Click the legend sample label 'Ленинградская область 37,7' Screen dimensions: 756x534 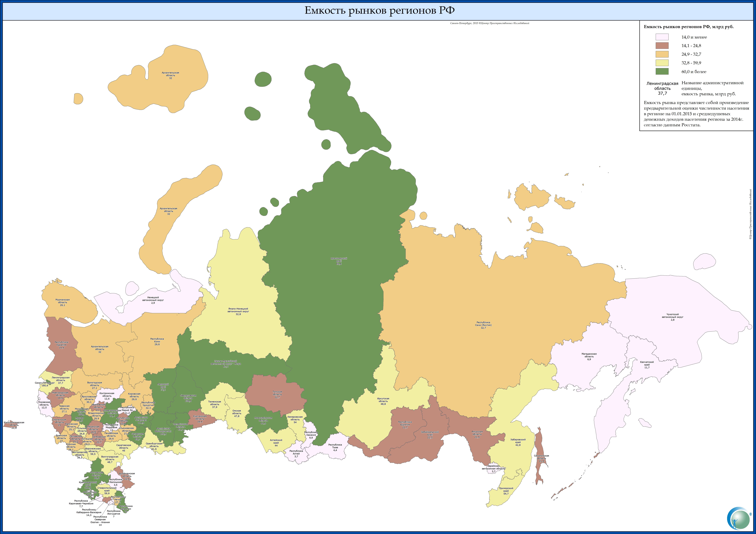[662, 89]
